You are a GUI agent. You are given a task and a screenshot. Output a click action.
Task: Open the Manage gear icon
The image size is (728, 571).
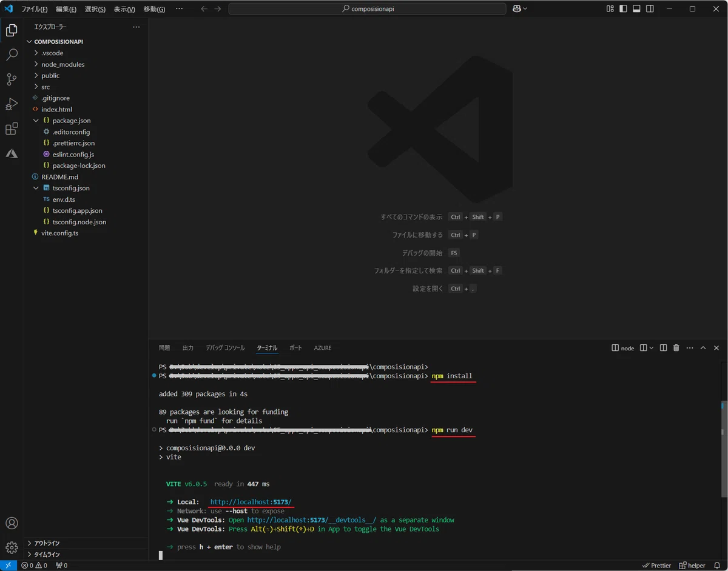point(12,547)
